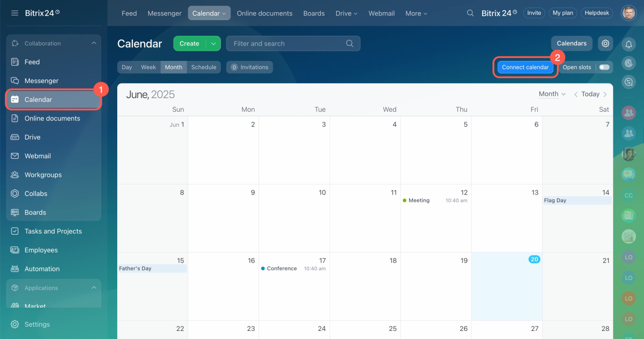This screenshot has width=644, height=339.
Task: Click the Connect calendar button
Action: tap(525, 67)
